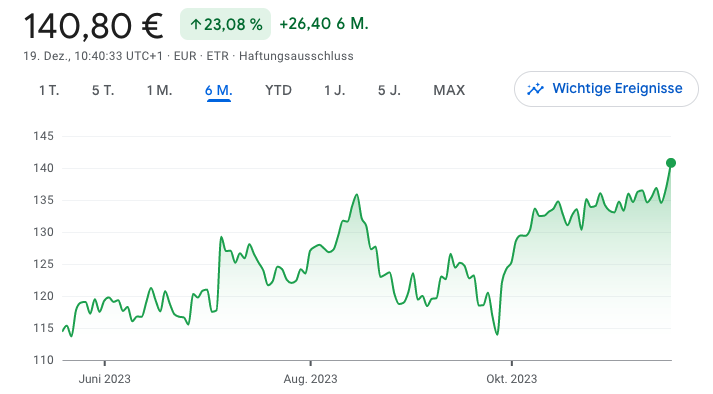Select the MAX time range
Viewport: 713px width, 394px height.
coord(449,90)
